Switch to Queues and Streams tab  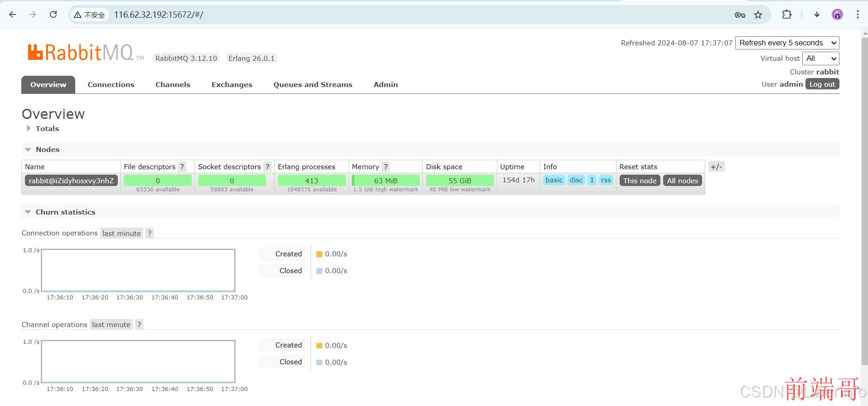tap(313, 85)
